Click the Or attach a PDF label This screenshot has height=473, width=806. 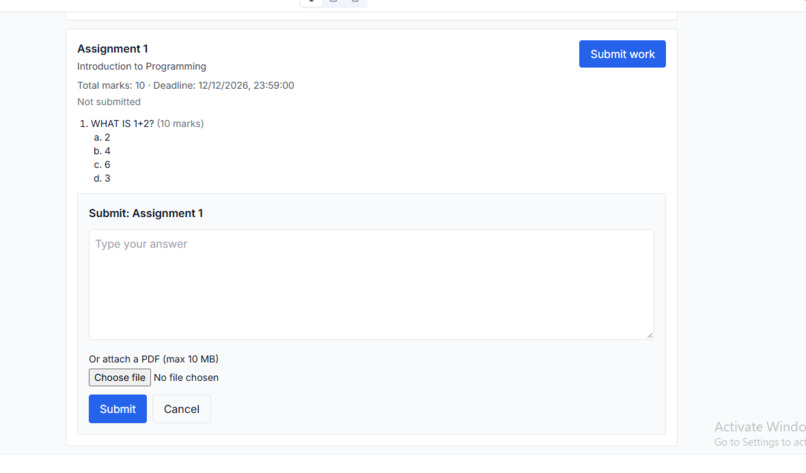(x=154, y=359)
